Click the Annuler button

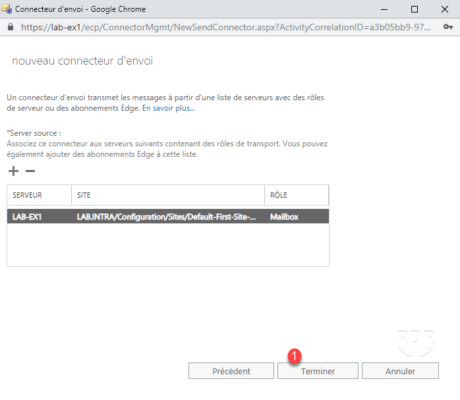coord(400,371)
